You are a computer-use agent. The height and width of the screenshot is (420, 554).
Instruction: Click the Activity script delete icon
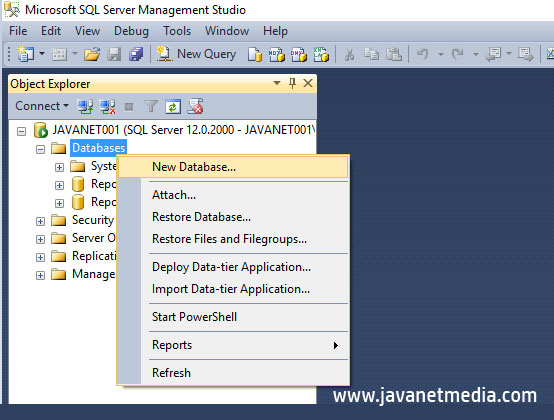pos(195,106)
